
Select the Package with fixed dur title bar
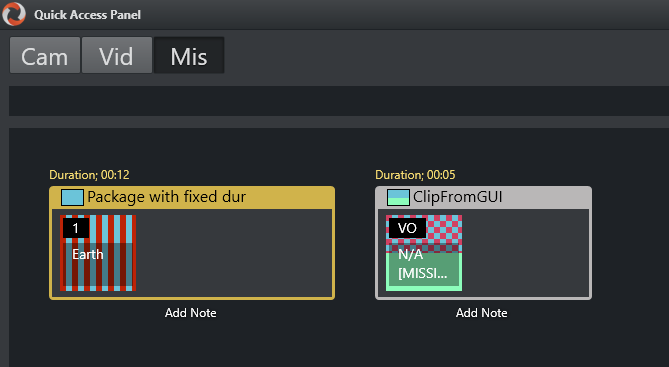(192, 197)
